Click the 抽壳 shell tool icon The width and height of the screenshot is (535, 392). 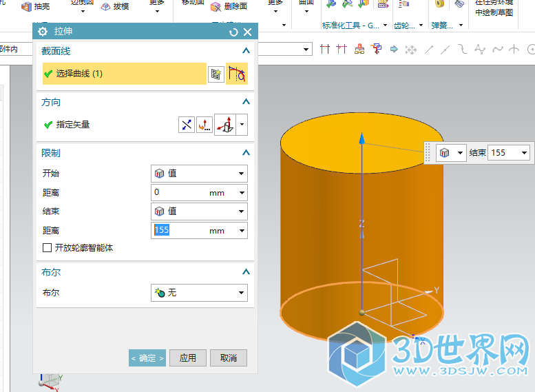pos(27,7)
